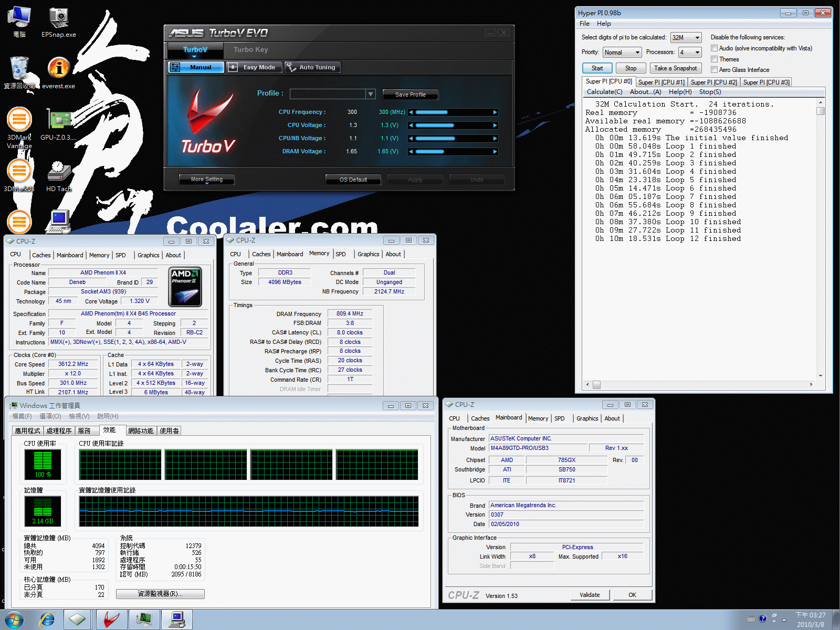Image resolution: width=840 pixels, height=630 pixels.
Task: Click the Windows Start orb
Action: (x=14, y=620)
